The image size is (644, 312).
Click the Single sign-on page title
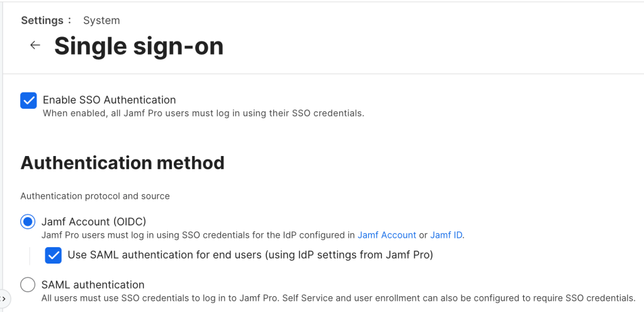point(138,46)
